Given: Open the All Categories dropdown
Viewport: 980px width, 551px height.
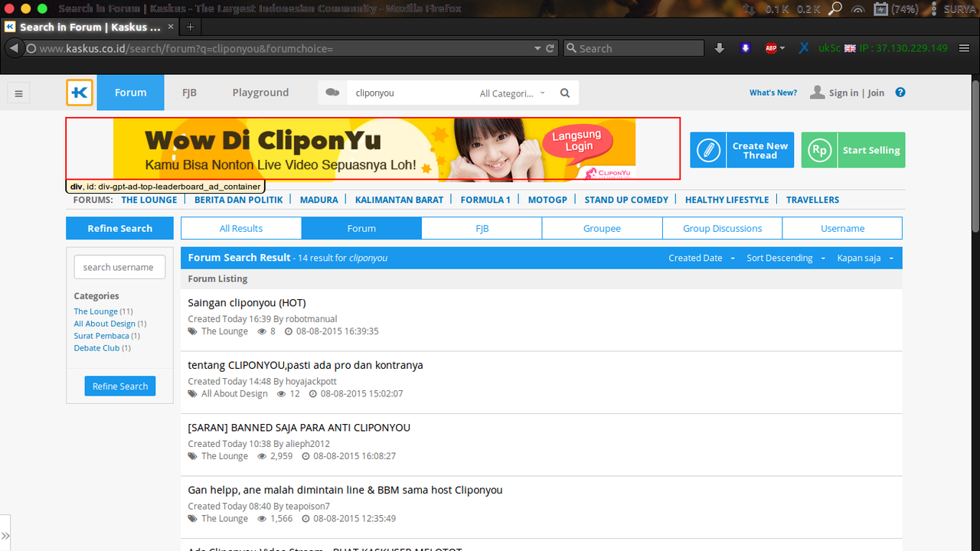Looking at the screenshot, I should pos(512,93).
